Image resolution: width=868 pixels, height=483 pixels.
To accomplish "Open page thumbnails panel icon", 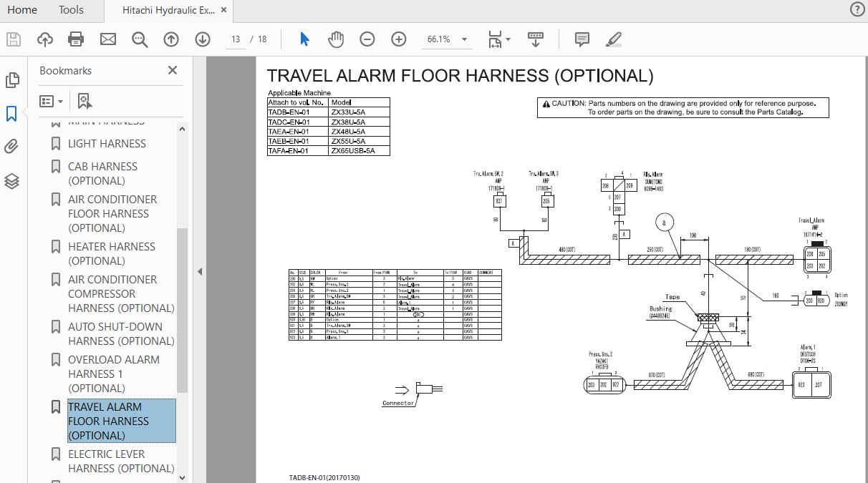I will click(x=12, y=80).
